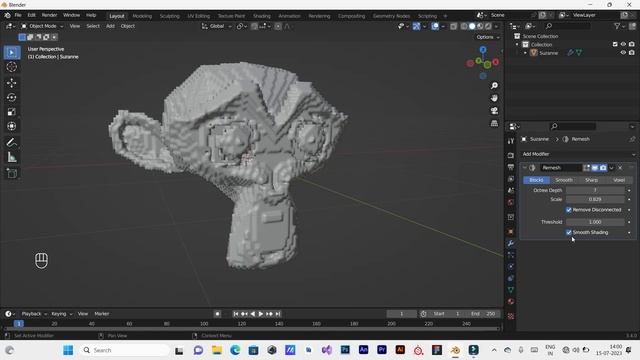
Task: Open the Particles properties tab
Action: (511, 255)
